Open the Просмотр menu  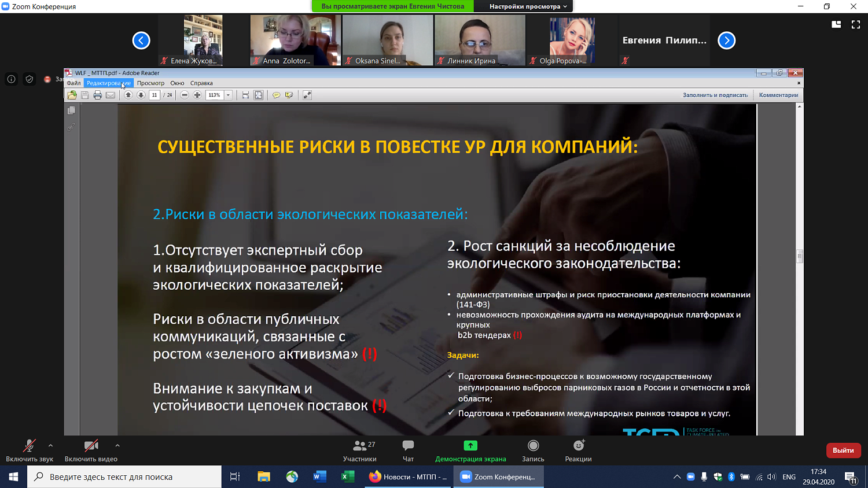(x=150, y=83)
